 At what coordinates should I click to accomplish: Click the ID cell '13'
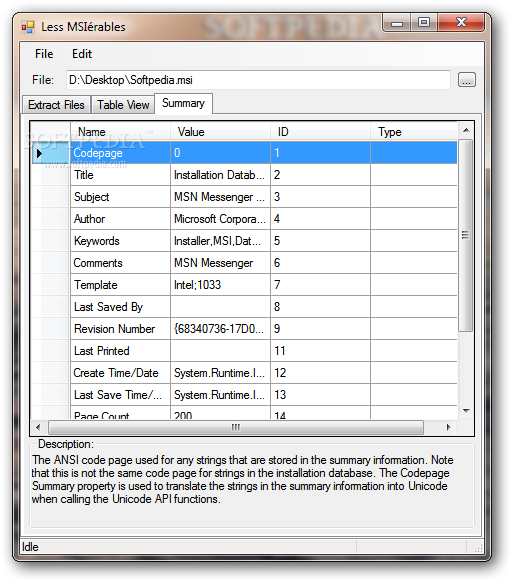320,395
